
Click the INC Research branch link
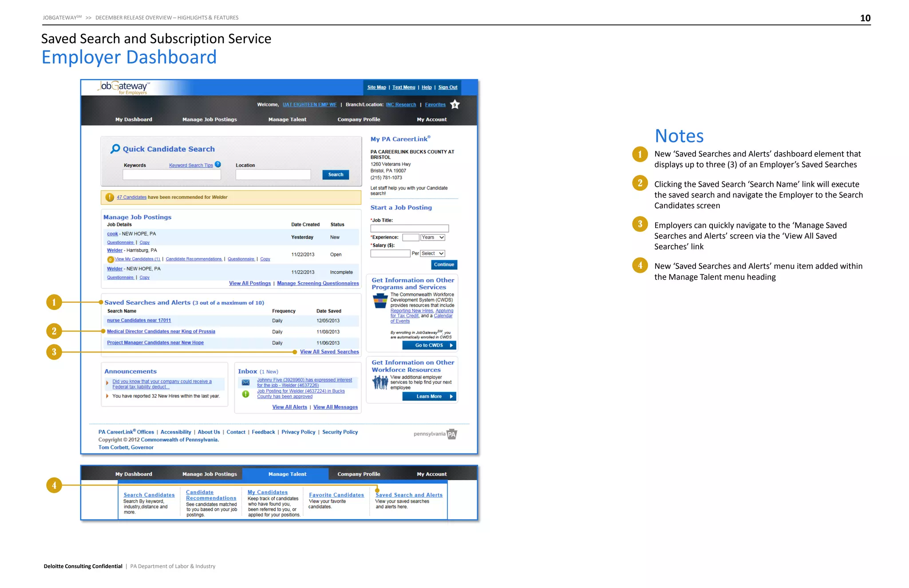tap(401, 105)
